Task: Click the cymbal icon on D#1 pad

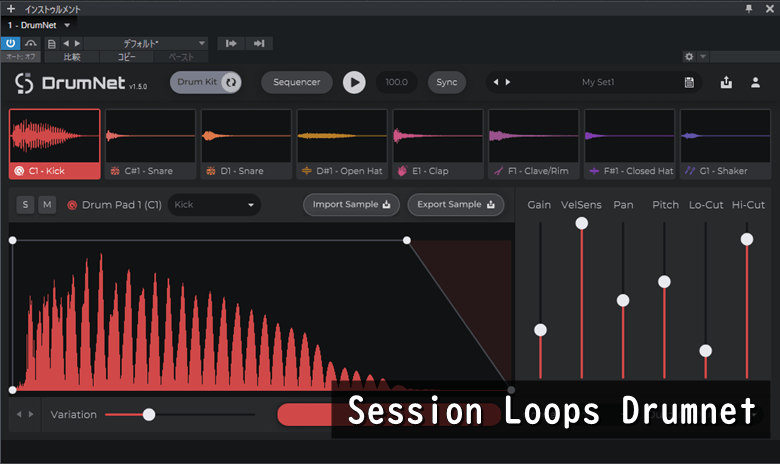Action: pos(306,171)
